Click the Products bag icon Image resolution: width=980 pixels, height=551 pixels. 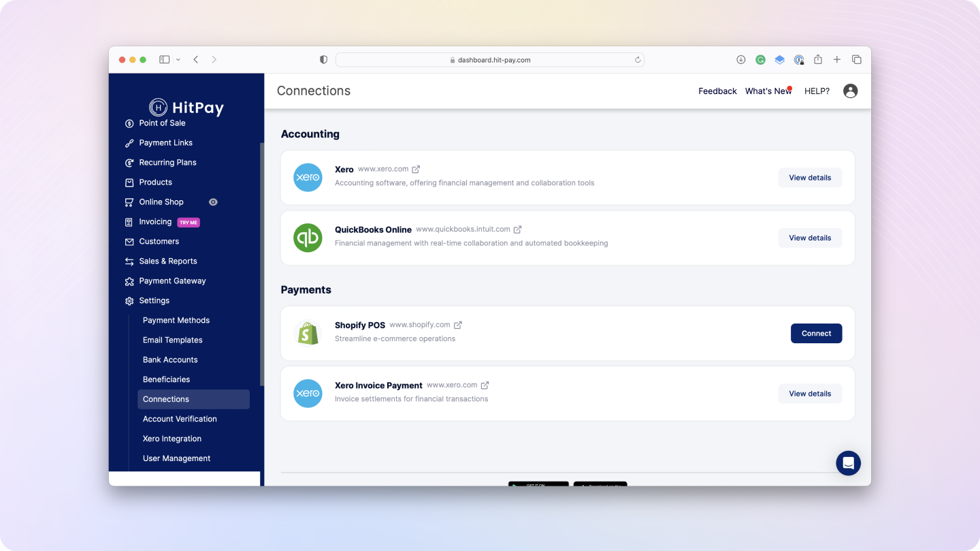129,183
